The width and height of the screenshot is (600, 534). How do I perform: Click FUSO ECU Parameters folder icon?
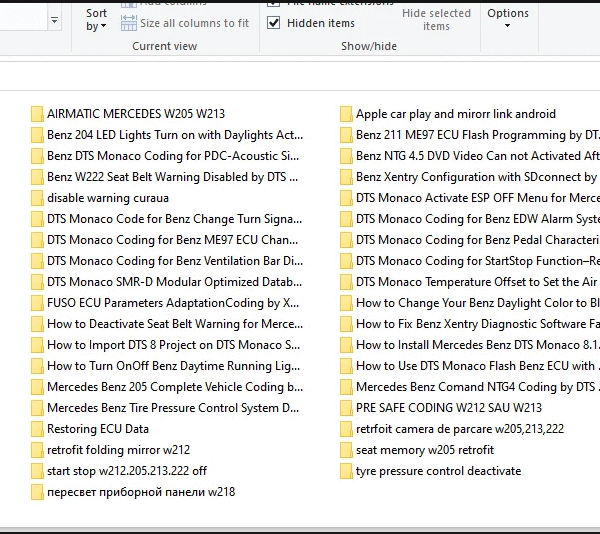37,303
